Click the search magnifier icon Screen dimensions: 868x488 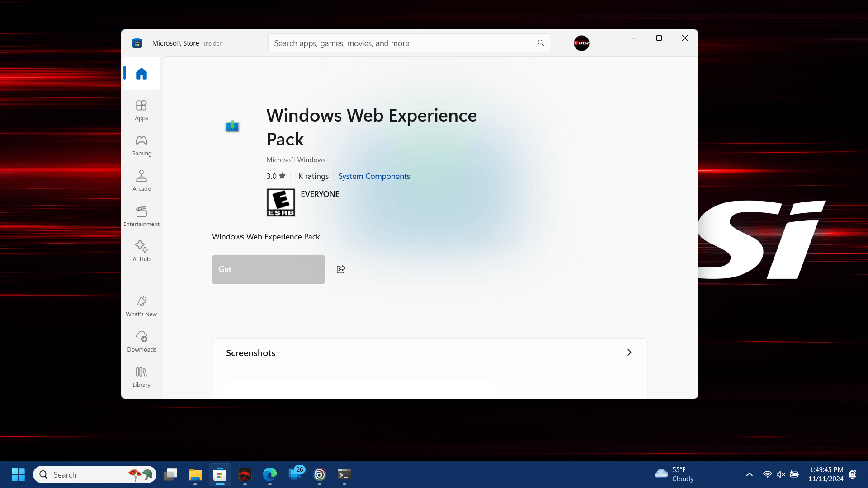[541, 43]
